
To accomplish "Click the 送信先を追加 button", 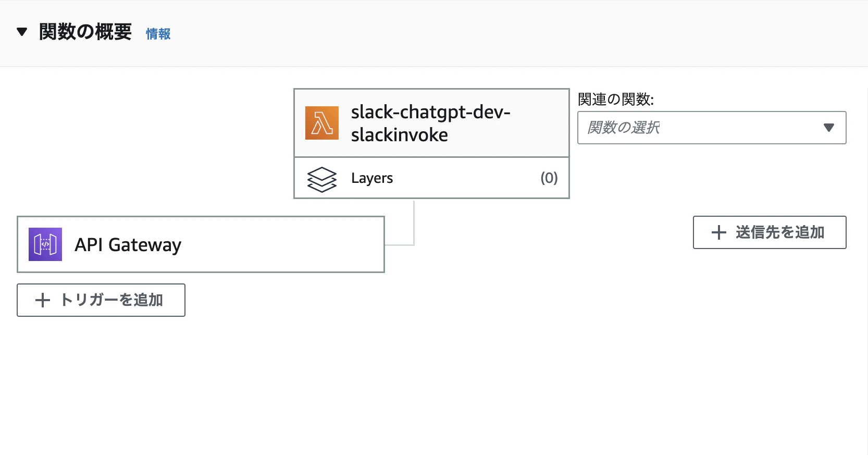I will (770, 232).
